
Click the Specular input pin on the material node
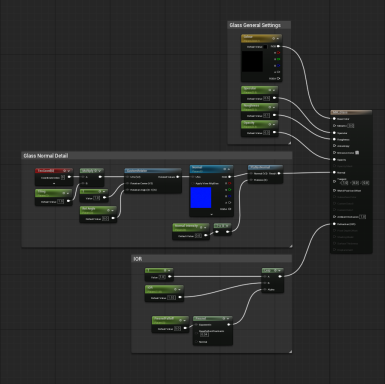pyautogui.click(x=334, y=133)
